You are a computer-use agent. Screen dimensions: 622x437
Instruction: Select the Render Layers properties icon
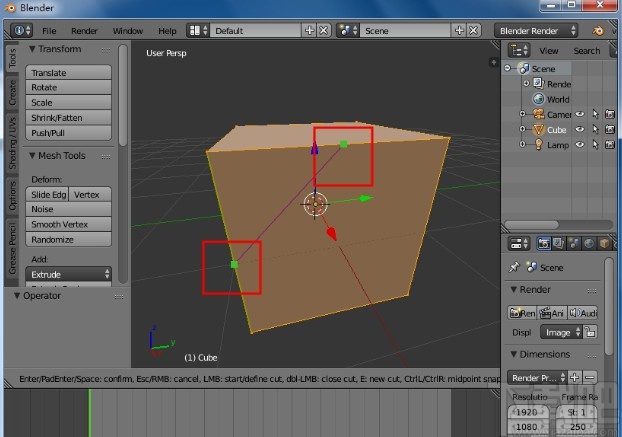(x=559, y=243)
